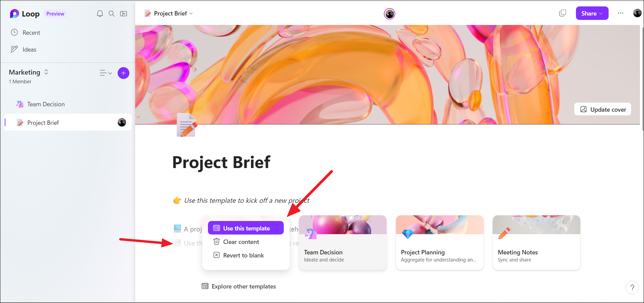Open the Share options chevron

601,13
